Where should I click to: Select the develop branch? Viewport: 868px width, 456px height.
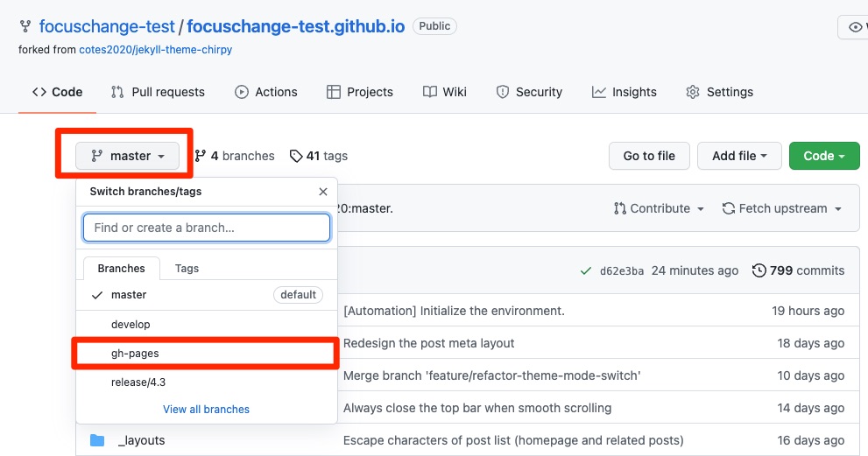click(x=131, y=325)
